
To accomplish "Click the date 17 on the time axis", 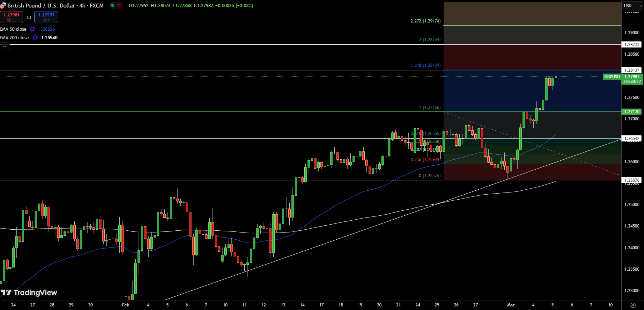I will pyautogui.click(x=321, y=305).
